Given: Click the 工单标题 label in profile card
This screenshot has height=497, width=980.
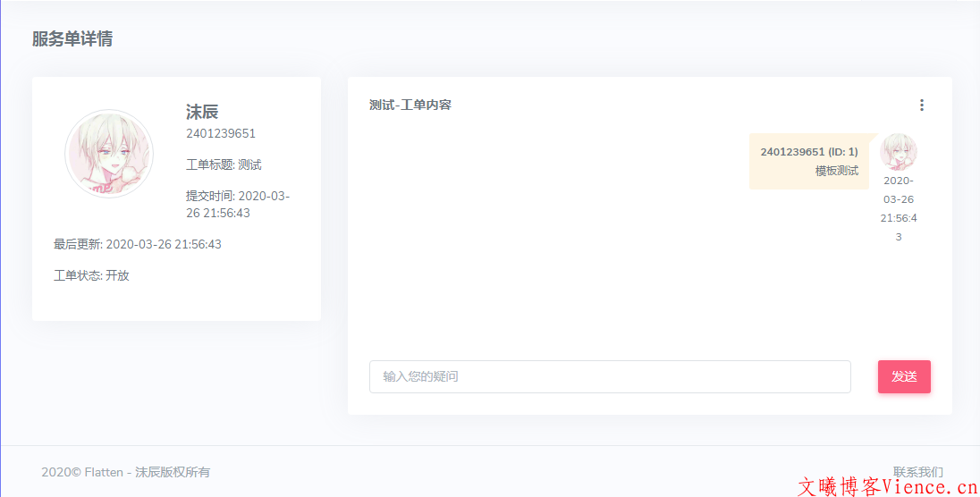Looking at the screenshot, I should [209, 165].
